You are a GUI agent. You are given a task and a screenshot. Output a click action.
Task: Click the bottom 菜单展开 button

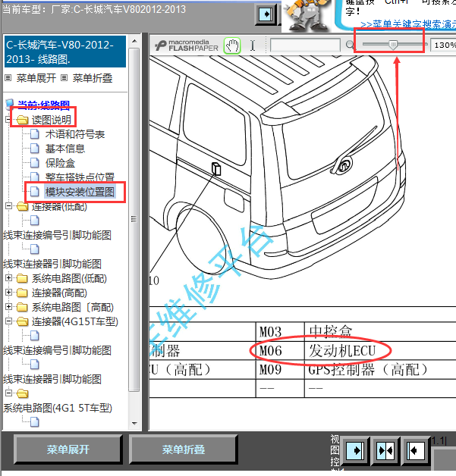coord(68,449)
